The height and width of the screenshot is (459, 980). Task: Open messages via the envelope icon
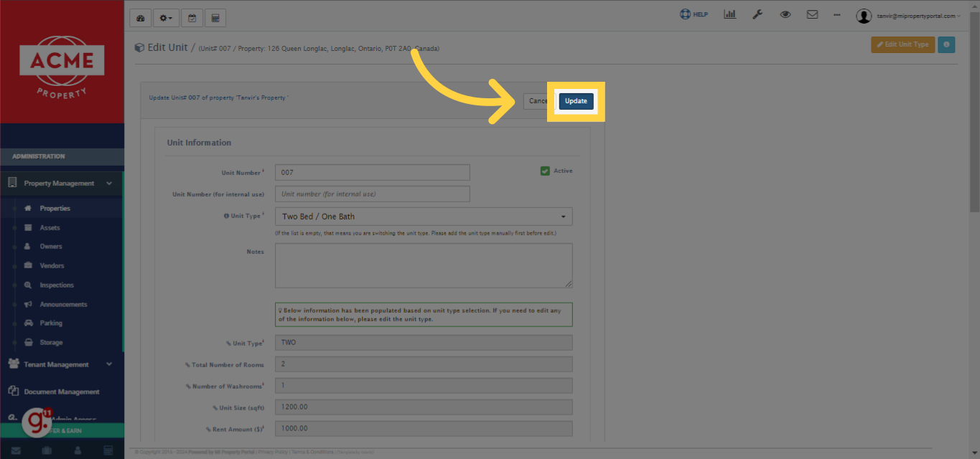click(812, 14)
